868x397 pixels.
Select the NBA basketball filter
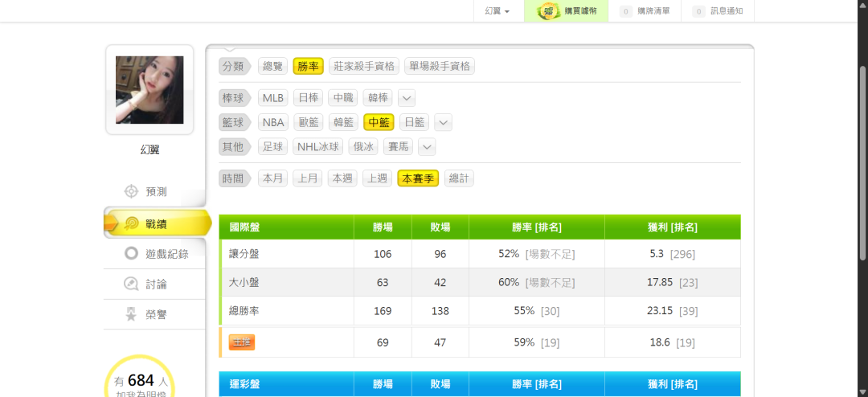(x=273, y=122)
